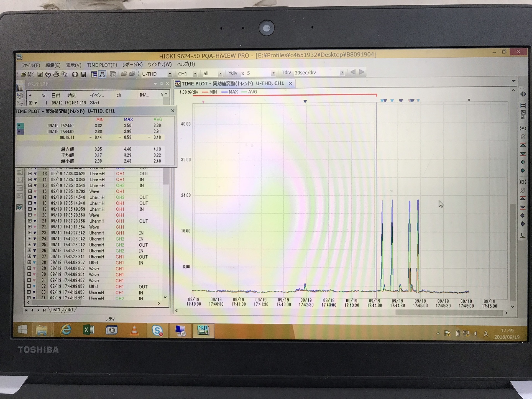Open VLC from the taskbar
This screenshot has width=532, height=399.
point(134,330)
